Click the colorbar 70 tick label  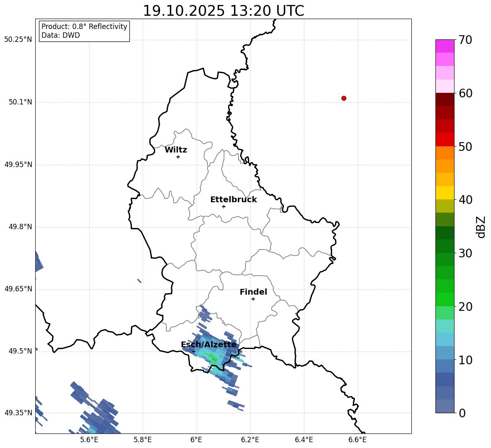(x=466, y=40)
